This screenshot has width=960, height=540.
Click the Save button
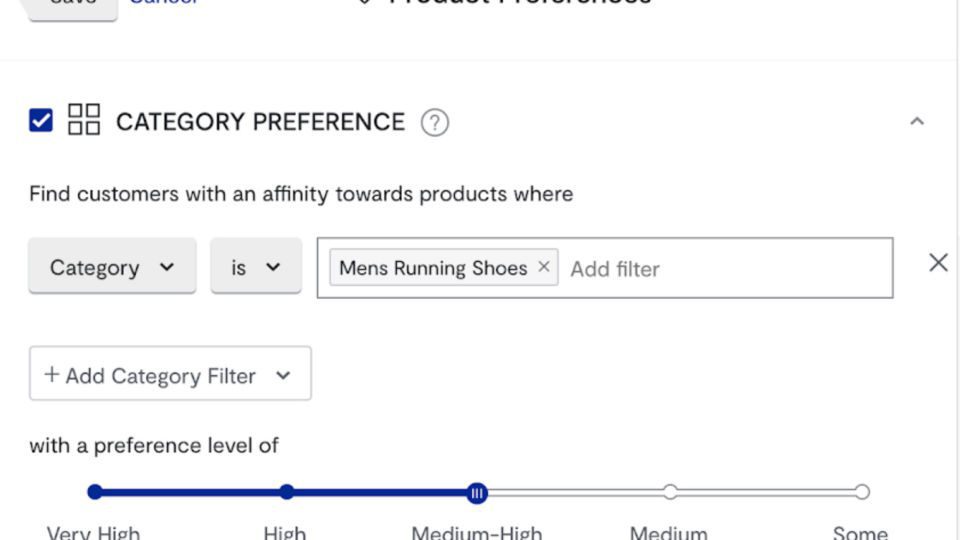click(x=72, y=5)
